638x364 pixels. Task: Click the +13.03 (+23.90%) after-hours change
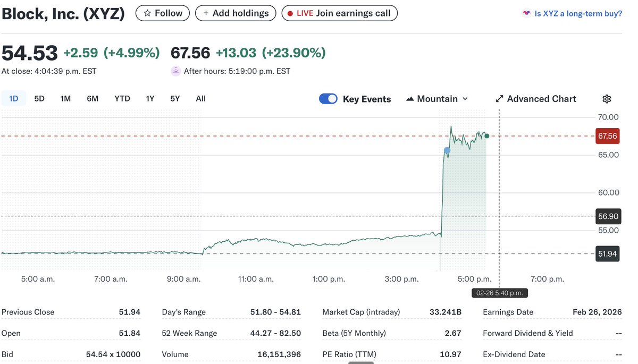271,53
